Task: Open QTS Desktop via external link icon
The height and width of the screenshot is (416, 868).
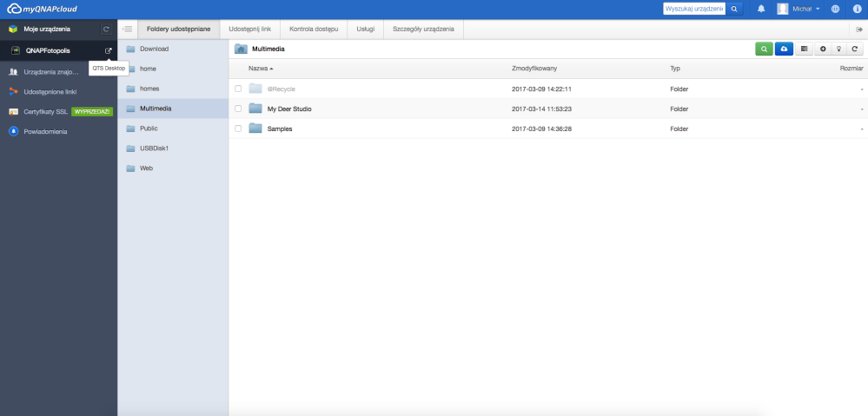Action: tap(109, 50)
